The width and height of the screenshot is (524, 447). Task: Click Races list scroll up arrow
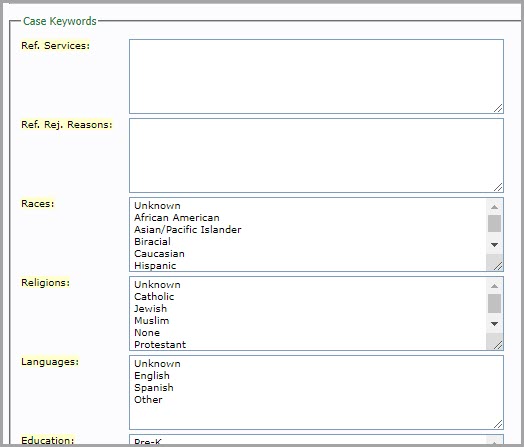(494, 207)
